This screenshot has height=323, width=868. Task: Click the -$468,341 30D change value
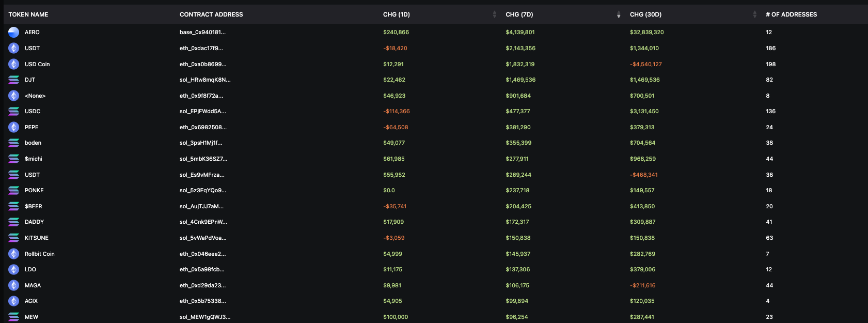(644, 175)
